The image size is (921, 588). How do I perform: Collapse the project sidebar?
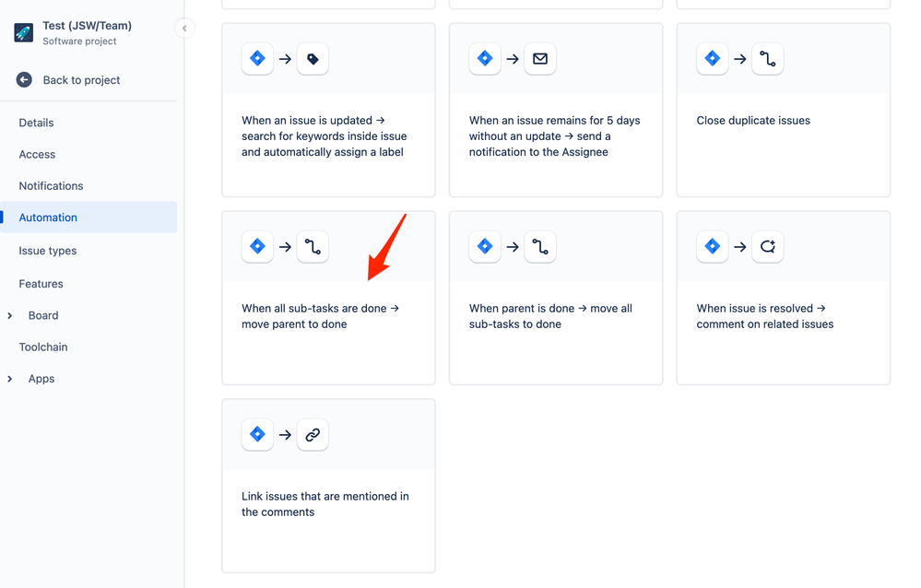point(184,29)
